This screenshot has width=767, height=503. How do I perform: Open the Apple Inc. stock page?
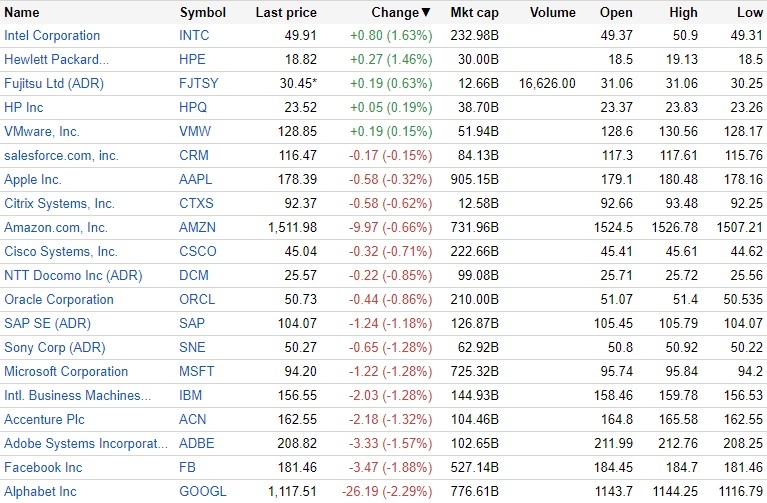[33, 180]
